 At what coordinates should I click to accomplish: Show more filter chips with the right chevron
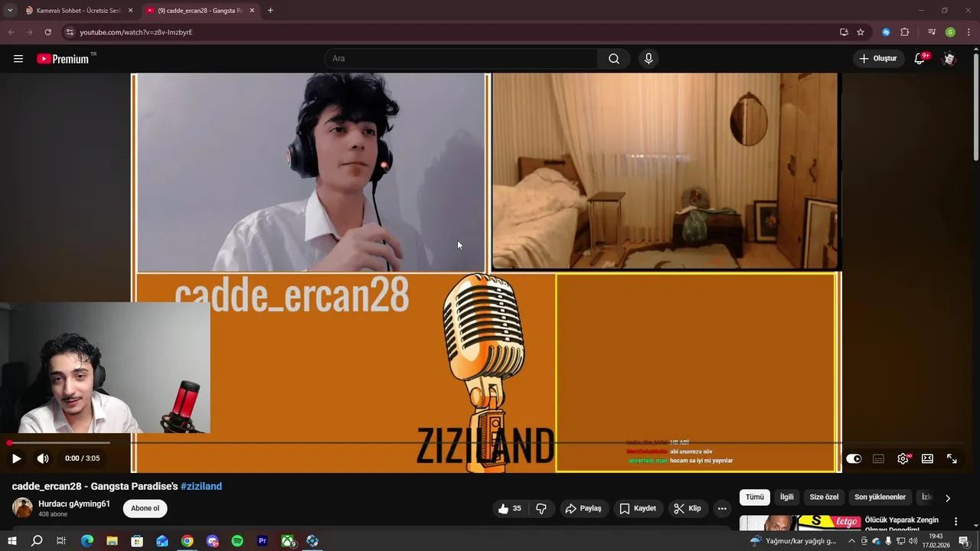tap(948, 498)
